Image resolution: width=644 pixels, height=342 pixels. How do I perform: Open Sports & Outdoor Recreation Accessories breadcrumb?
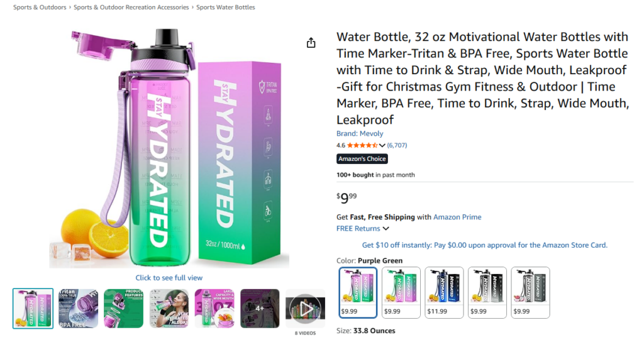click(131, 8)
